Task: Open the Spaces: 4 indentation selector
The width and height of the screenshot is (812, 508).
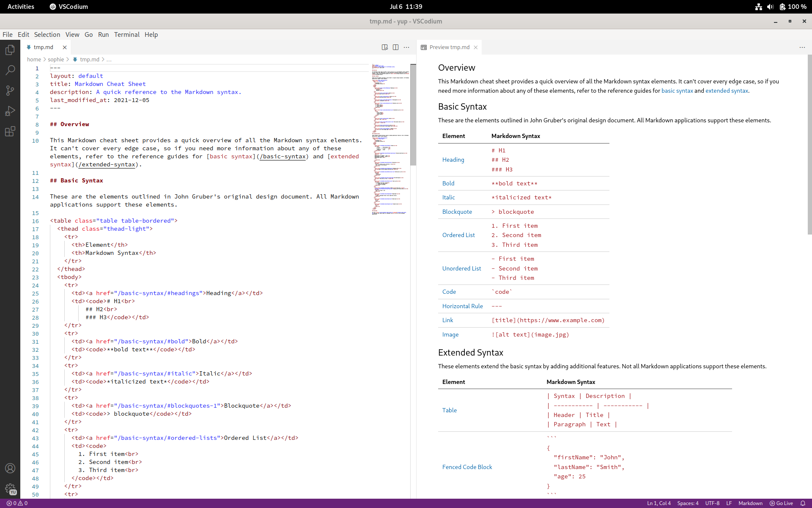Action: pyautogui.click(x=688, y=503)
